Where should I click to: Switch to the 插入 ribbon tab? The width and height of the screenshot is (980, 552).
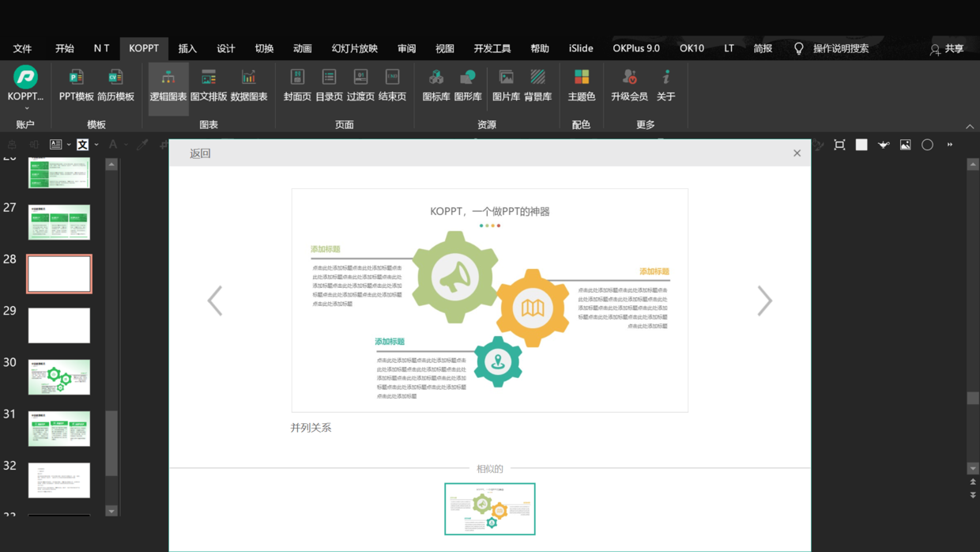pyautogui.click(x=187, y=48)
